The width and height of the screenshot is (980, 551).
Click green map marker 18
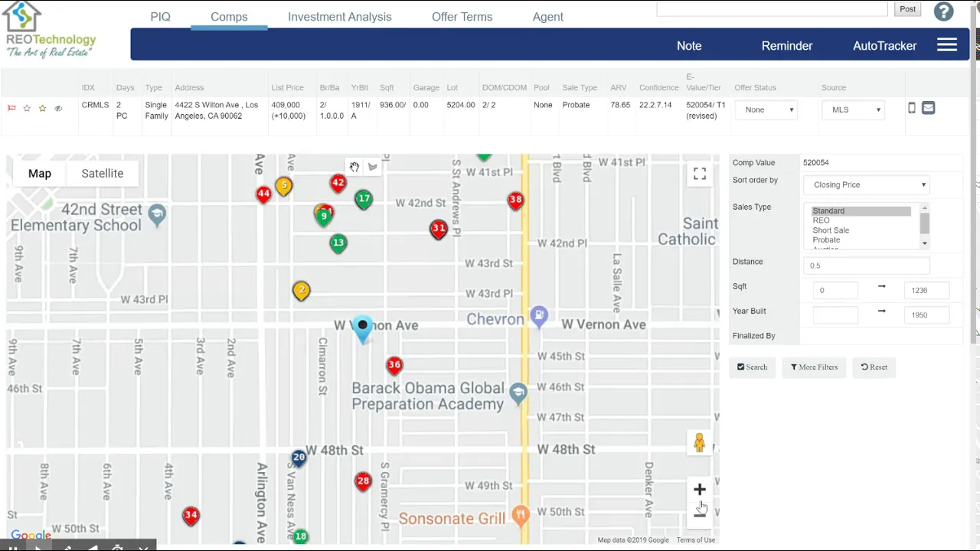(x=301, y=536)
